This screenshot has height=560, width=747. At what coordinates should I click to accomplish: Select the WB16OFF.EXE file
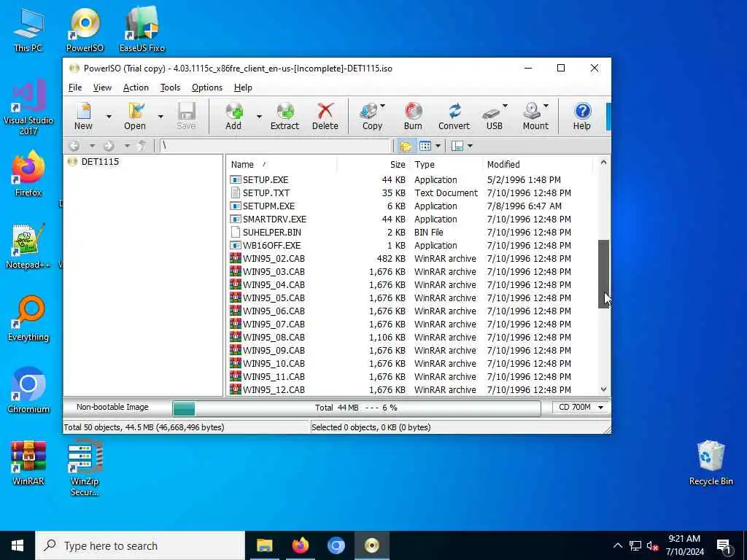271,245
